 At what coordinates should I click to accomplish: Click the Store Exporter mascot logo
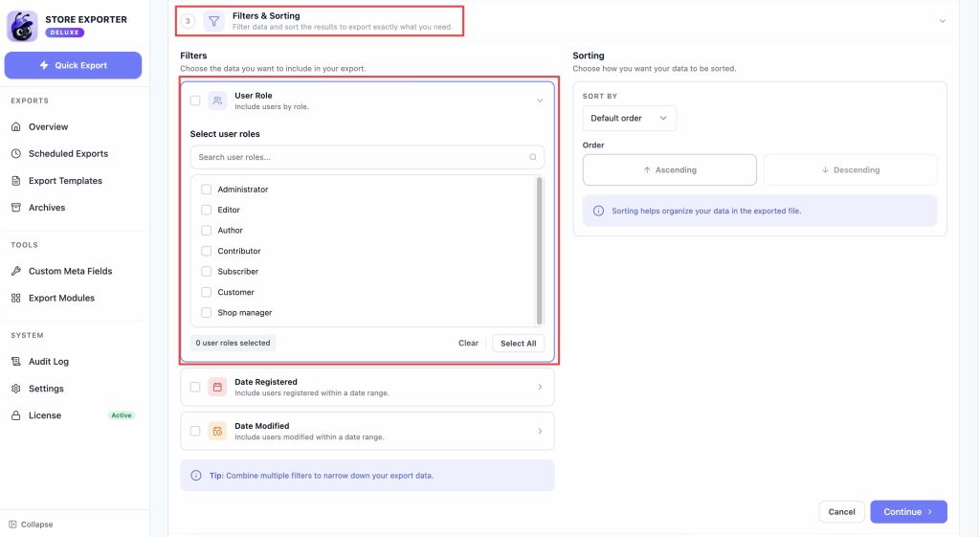[22, 26]
